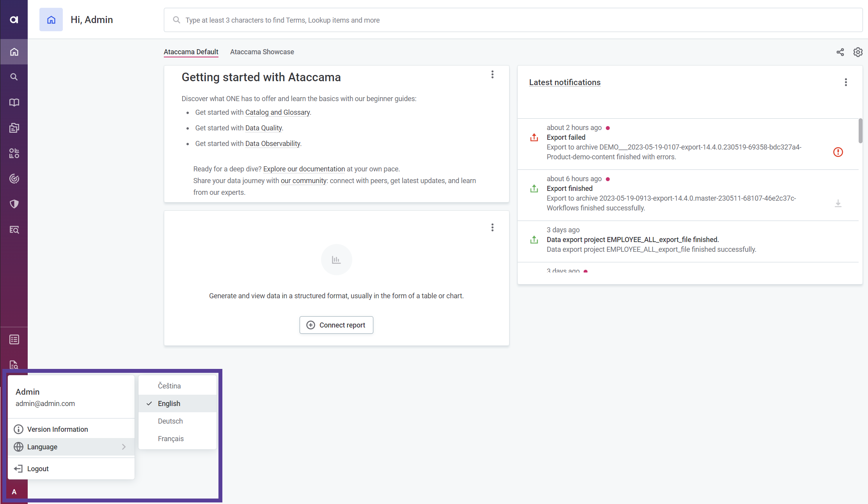Open Getting started widget three-dot menu
Viewport: 868px width, 504px height.
pos(492,74)
